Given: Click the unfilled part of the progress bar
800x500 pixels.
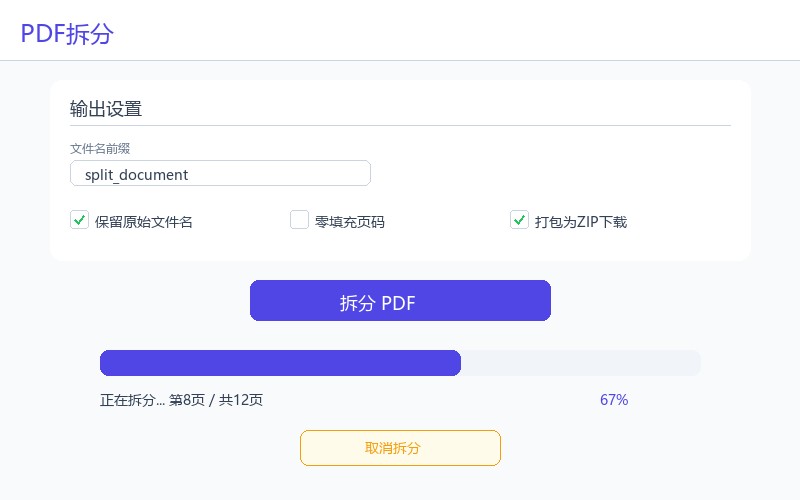Looking at the screenshot, I should (581, 363).
